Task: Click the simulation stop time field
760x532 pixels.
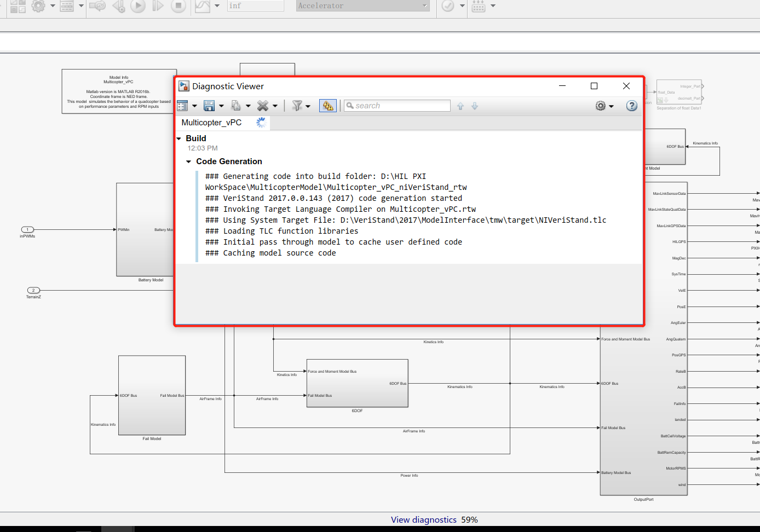Action: click(x=255, y=6)
